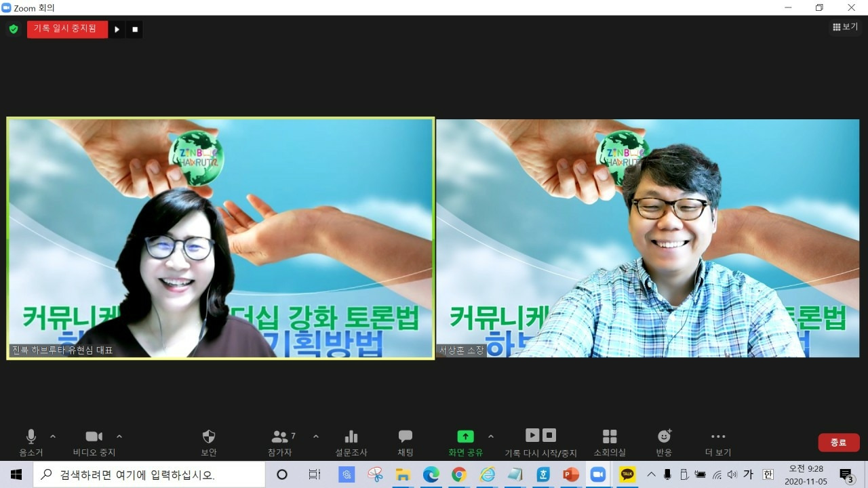Screen dimensions: 868x488
Task: Open KakaoTalk from the taskbar
Action: 627,474
